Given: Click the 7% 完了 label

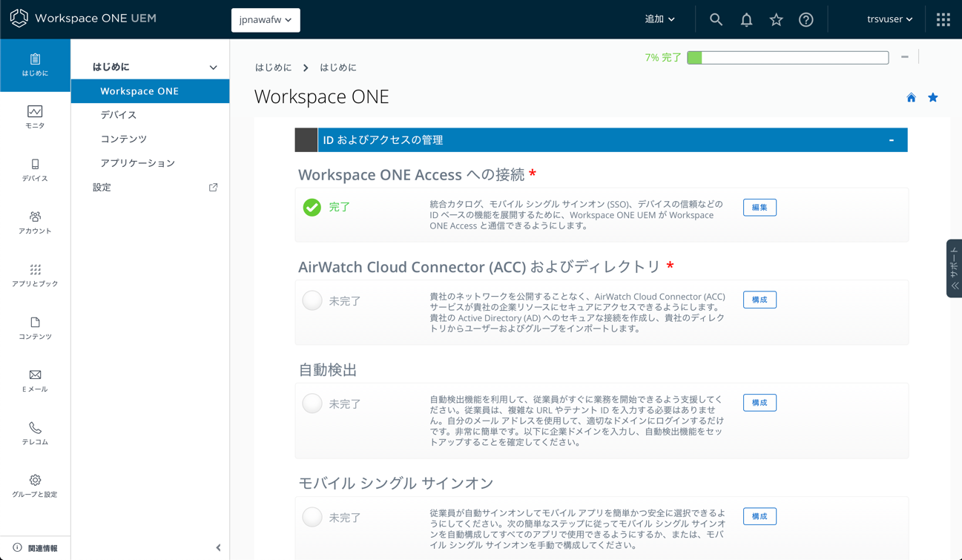Looking at the screenshot, I should click(x=663, y=57).
